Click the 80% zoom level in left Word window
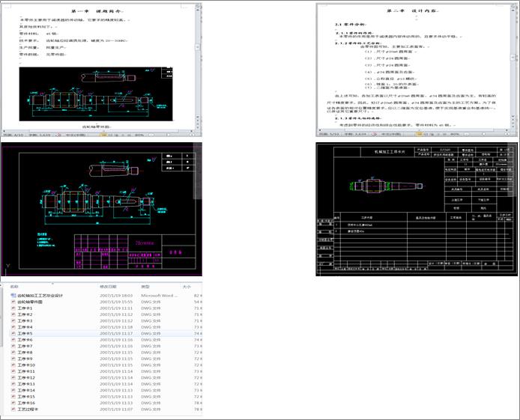The width and height of the screenshot is (520, 420). (139, 135)
